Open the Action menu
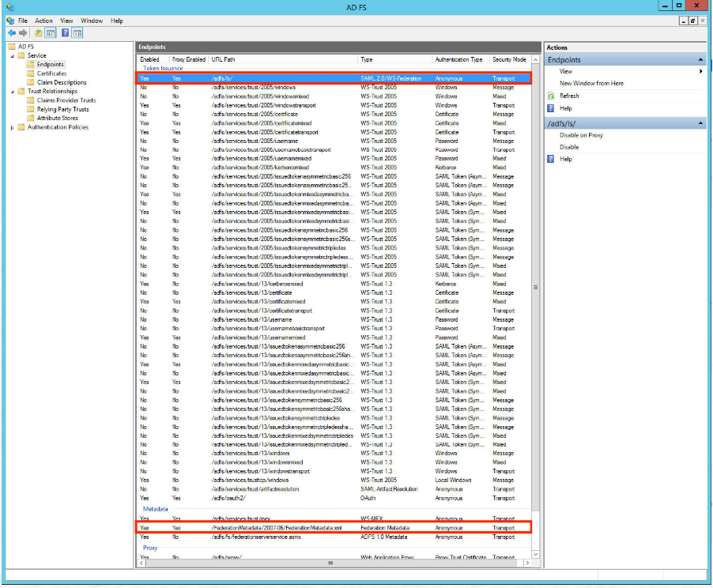The image size is (713, 588). click(43, 21)
